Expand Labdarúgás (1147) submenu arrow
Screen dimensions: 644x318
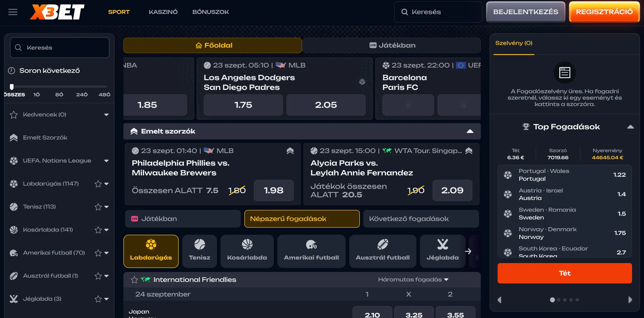pos(107,184)
